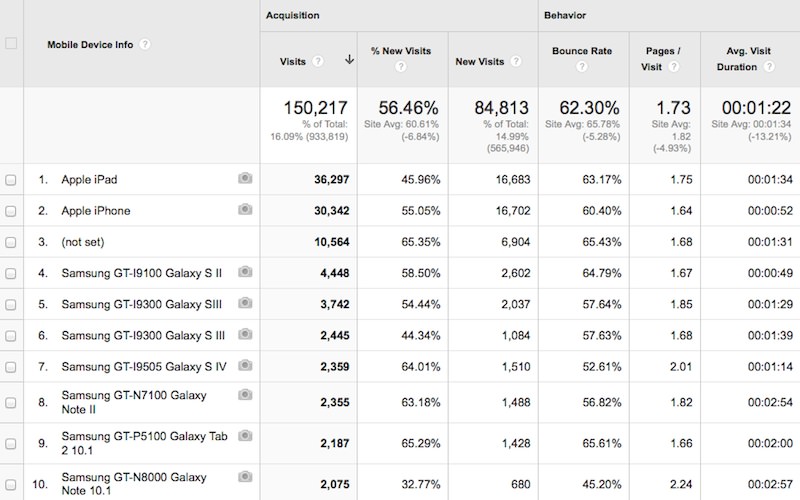Screen dimensions: 800x500
Task: Click help icon beside Mobile Device Info
Action: [x=145, y=44]
